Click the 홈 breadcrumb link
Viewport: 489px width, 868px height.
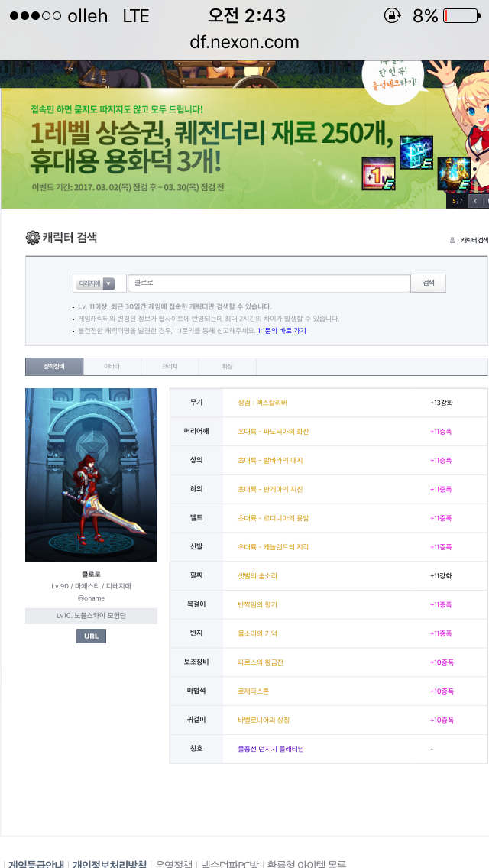pos(452,240)
